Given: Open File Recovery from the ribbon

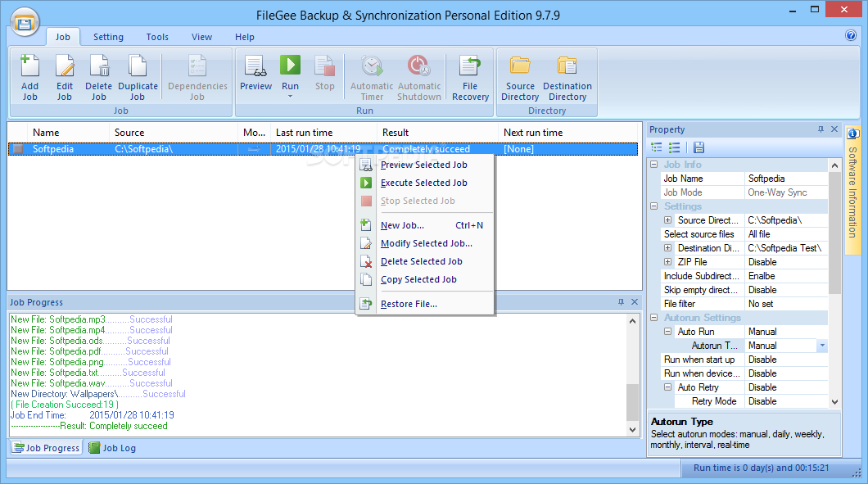Looking at the screenshot, I should (470, 78).
